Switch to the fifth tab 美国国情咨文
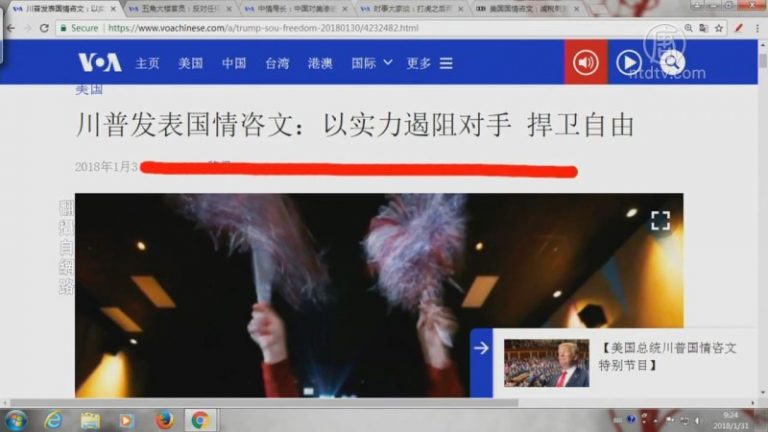The width and height of the screenshot is (768, 432). 528,9
